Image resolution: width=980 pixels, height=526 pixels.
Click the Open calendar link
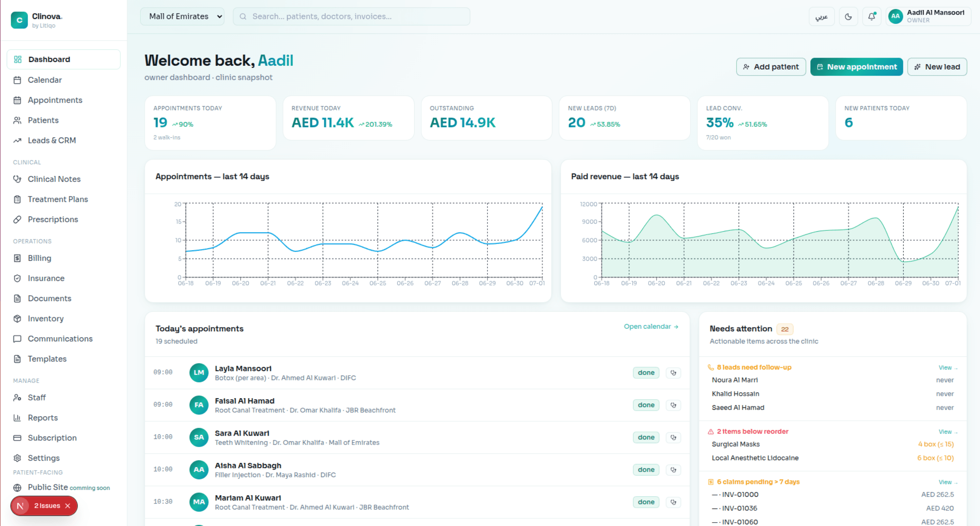pyautogui.click(x=651, y=326)
